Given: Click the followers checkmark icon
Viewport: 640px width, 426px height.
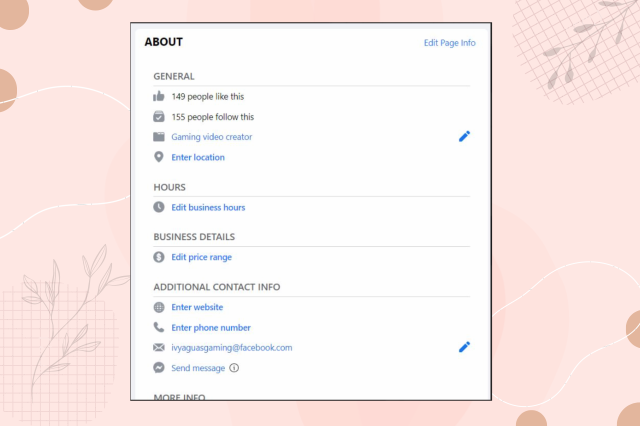Looking at the screenshot, I should tap(158, 117).
